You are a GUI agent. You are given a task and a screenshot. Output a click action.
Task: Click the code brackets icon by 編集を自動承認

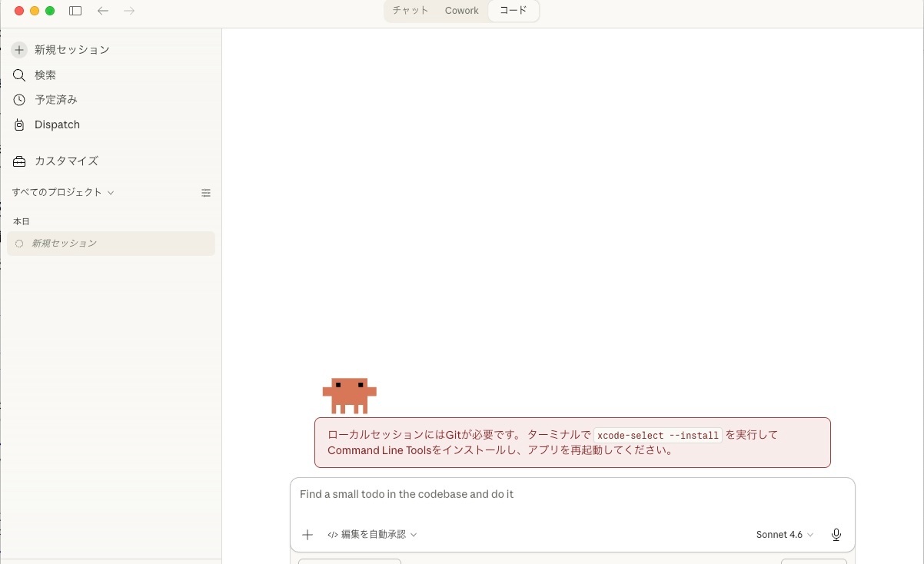coord(333,535)
